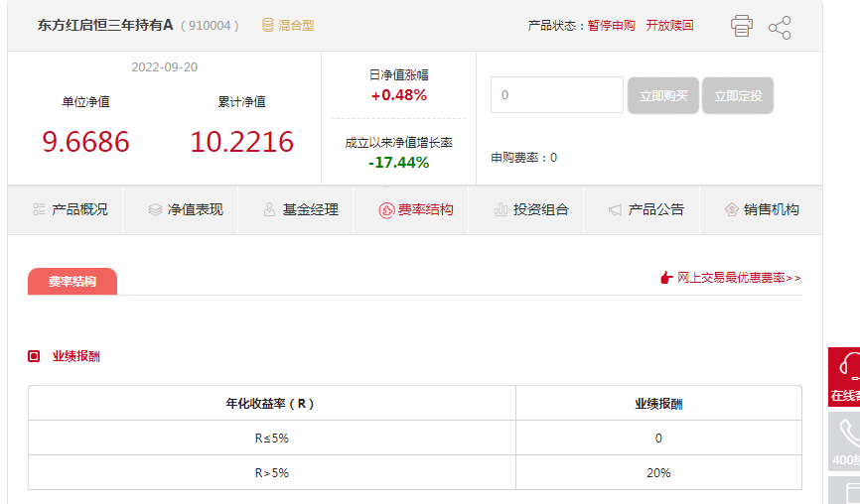Open the 净值表现 tab
This screenshot has width=860, height=504.
point(186,209)
